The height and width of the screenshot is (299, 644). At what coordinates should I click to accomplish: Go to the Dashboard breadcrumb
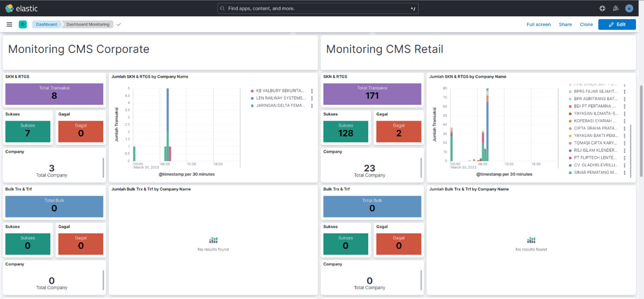[46, 24]
